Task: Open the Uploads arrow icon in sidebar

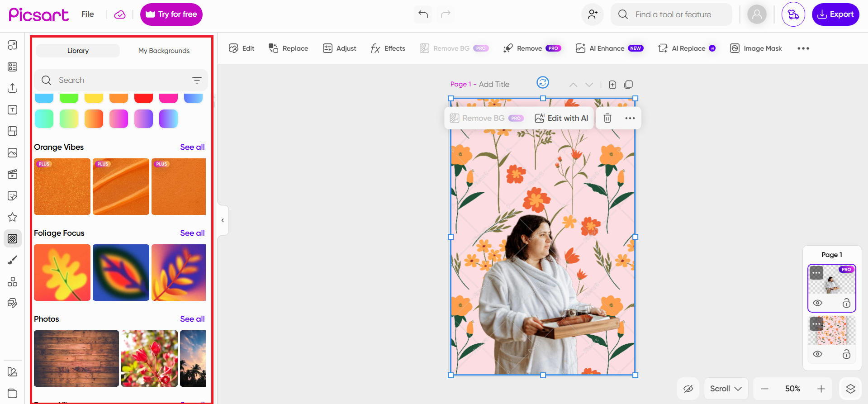Action: (13, 88)
